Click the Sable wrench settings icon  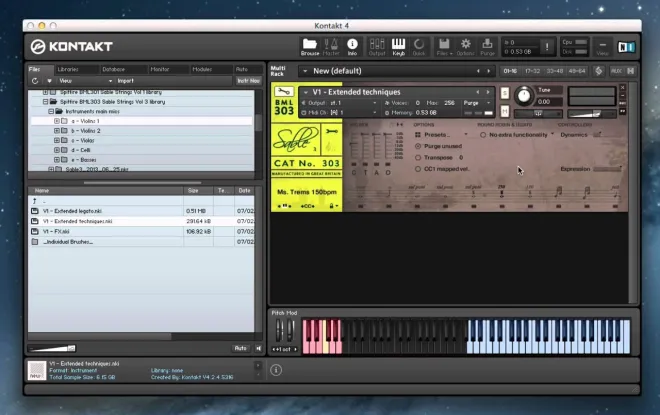coord(332,132)
